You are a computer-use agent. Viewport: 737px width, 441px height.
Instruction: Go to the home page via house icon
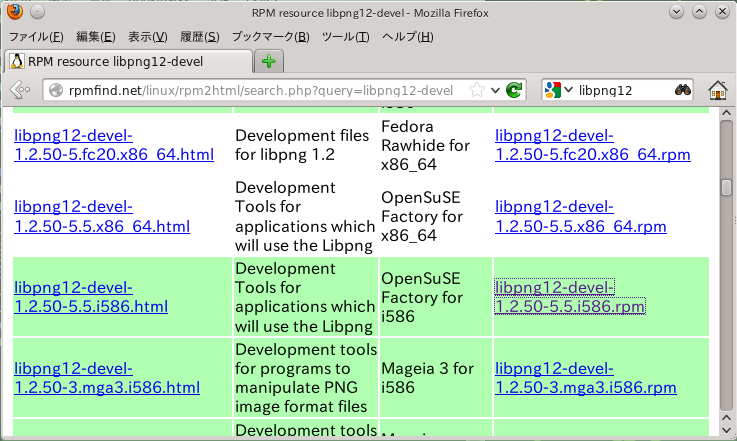coord(718,90)
